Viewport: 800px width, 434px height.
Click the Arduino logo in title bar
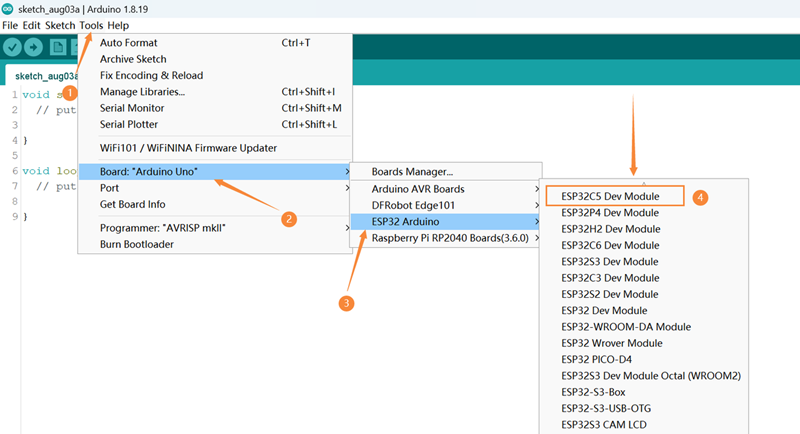(x=8, y=8)
